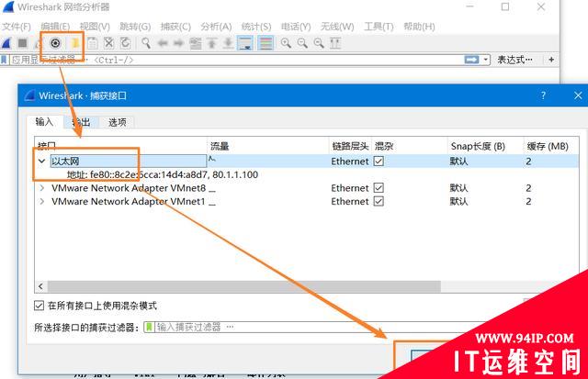Viewport: 588px width, 379px height.
Task: Zoom out the main window text
Action: pyautogui.click(x=302, y=43)
